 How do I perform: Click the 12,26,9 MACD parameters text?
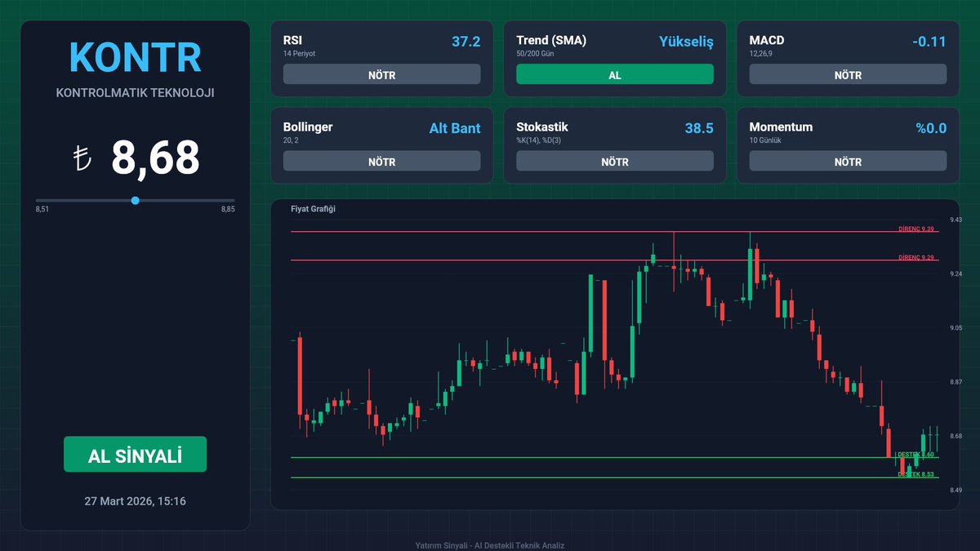coord(761,53)
